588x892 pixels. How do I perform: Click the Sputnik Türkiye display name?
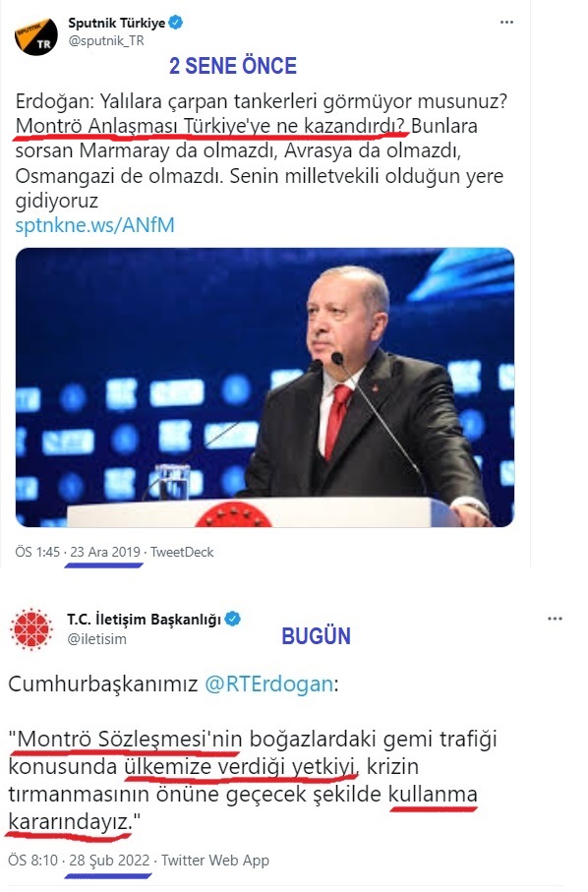coord(117,23)
